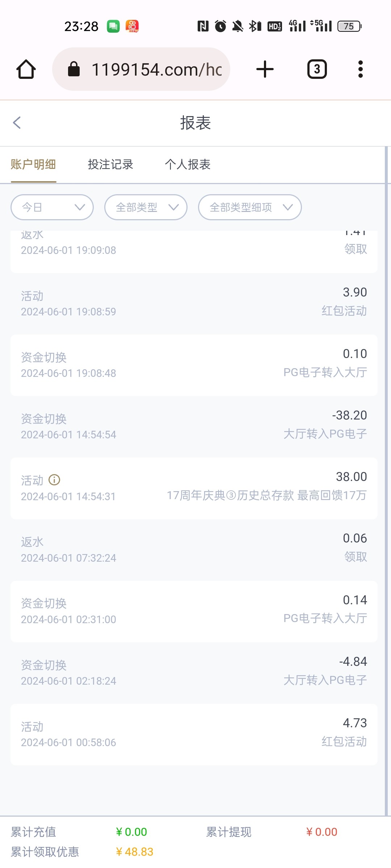Open the browser three-dot menu
Viewport: 391px width, 868px height.
tap(360, 69)
